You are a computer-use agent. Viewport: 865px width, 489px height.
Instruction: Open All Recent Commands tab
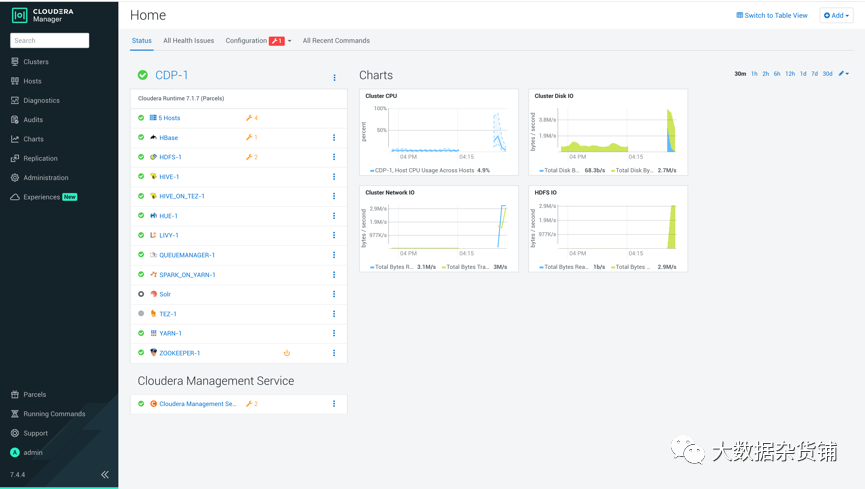336,40
